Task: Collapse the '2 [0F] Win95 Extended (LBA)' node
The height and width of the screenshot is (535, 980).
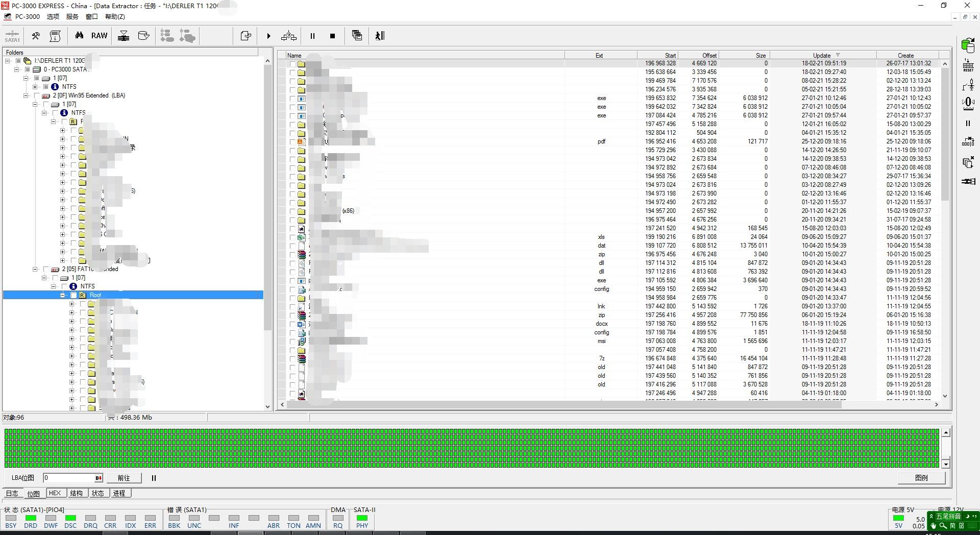Action: [x=26, y=95]
